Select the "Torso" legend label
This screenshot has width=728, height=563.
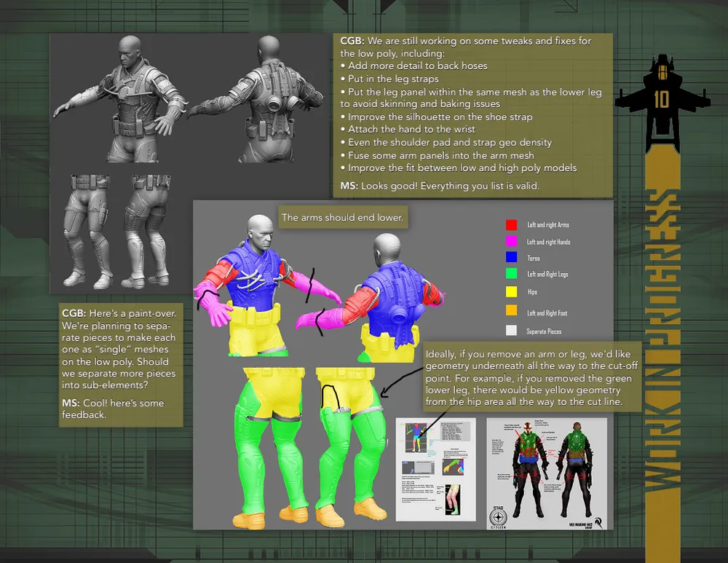534,259
